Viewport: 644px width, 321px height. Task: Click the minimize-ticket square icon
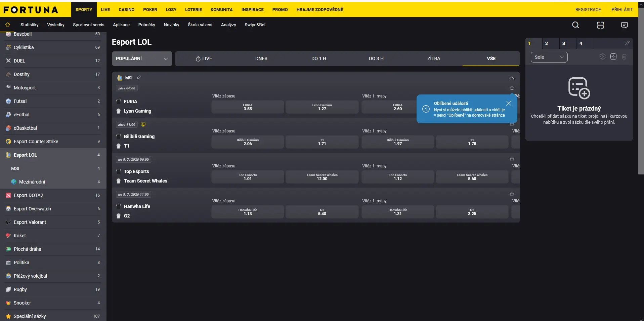[613, 57]
